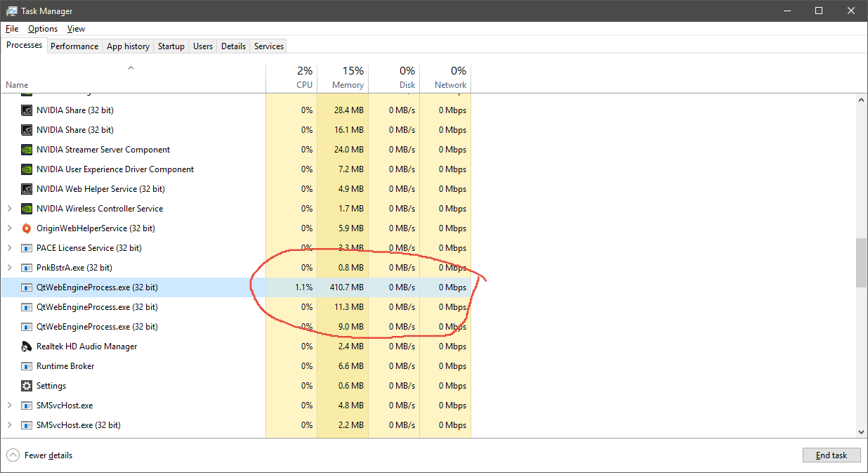The width and height of the screenshot is (868, 473).
Task: Click the NVIDIA Share process icon
Action: tap(26, 110)
